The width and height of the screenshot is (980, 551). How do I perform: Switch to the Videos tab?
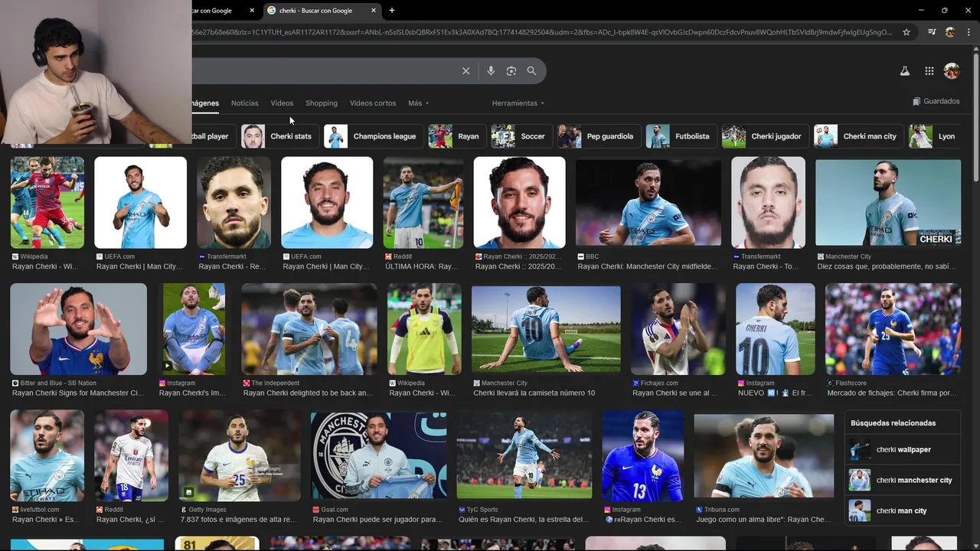click(282, 103)
